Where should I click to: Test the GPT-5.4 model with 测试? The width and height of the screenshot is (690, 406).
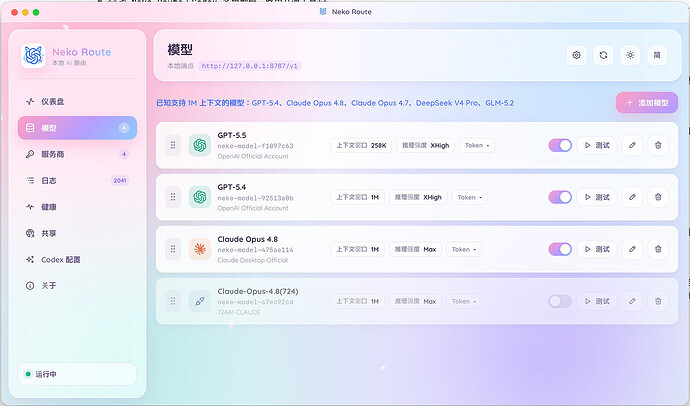click(597, 197)
